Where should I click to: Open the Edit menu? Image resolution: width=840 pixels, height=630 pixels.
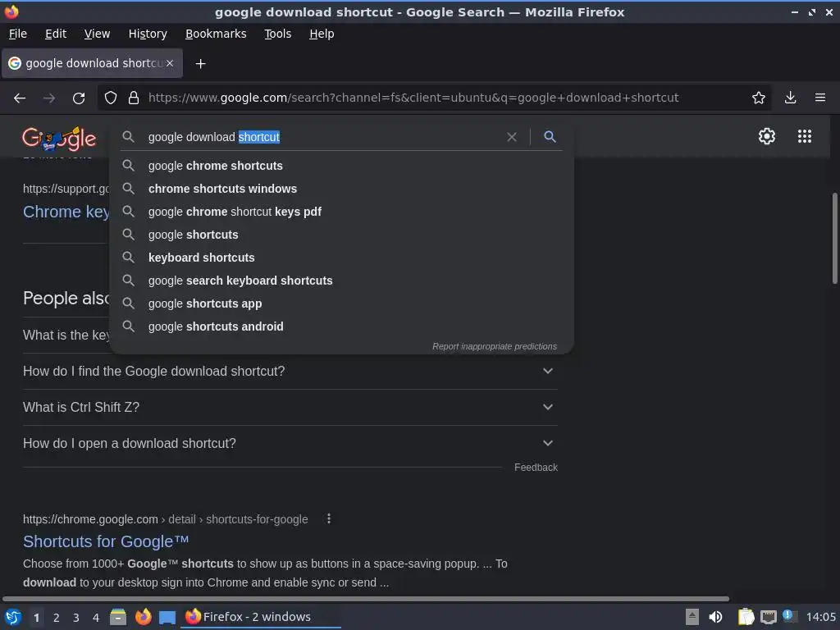click(56, 34)
